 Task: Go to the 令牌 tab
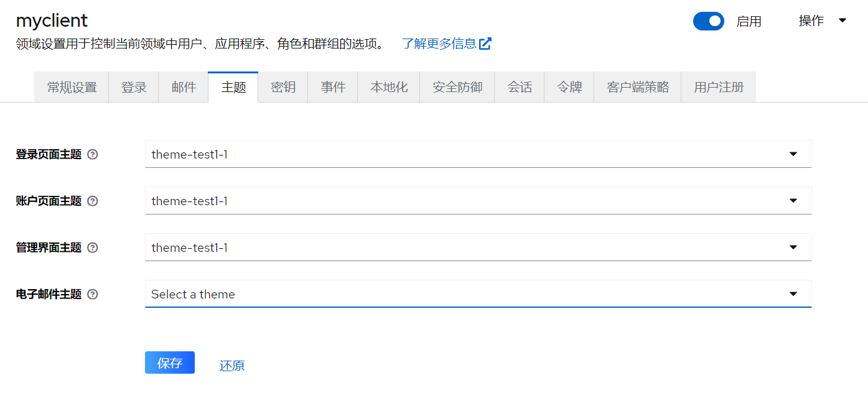coord(569,87)
